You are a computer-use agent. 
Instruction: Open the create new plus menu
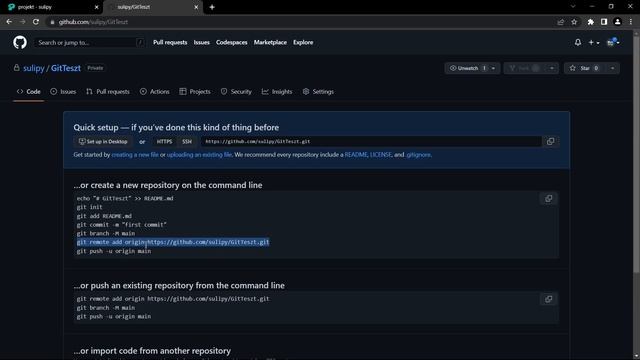593,42
